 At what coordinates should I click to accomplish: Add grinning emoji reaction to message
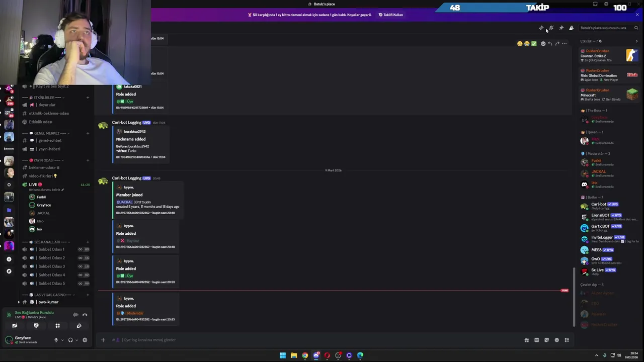point(520,44)
